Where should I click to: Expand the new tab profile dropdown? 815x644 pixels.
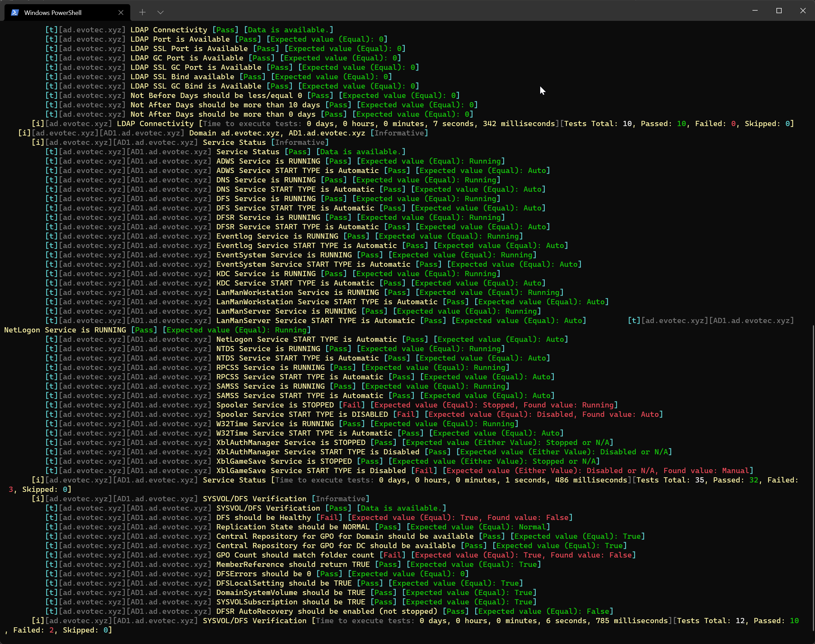click(160, 13)
